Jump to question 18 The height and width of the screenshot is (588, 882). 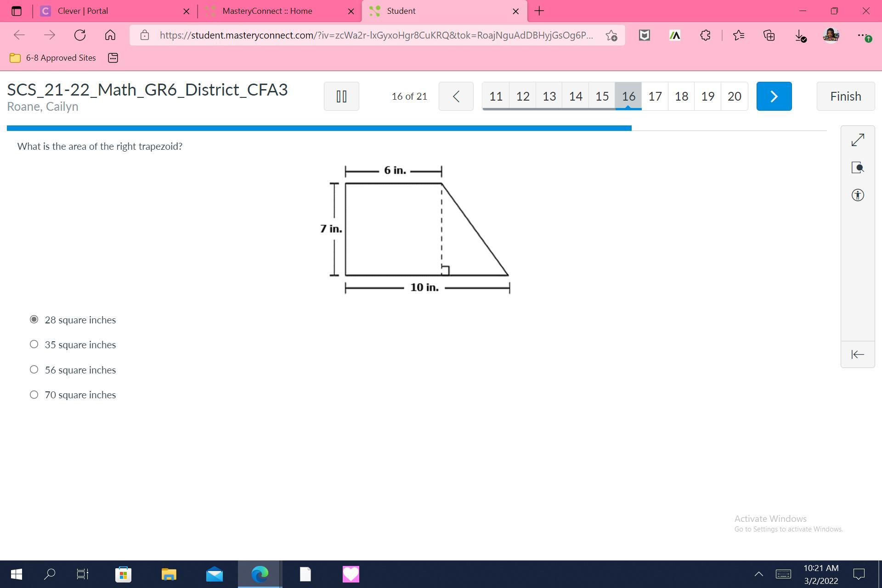click(681, 96)
